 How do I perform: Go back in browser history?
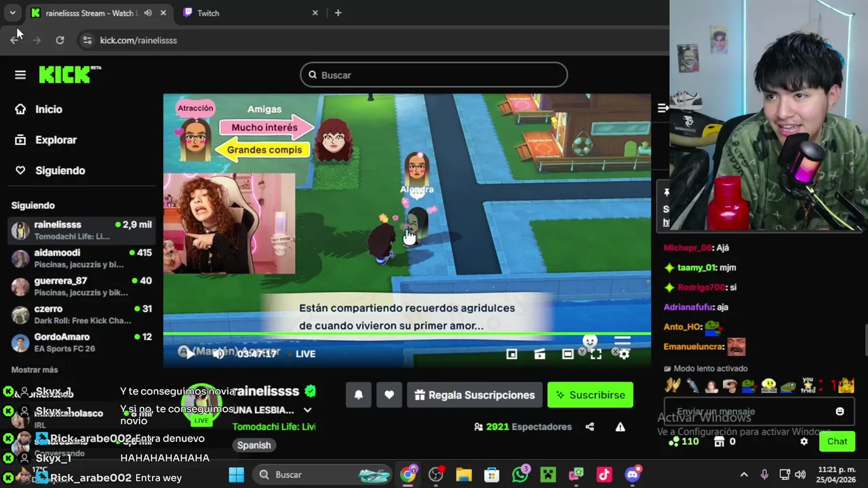[x=15, y=40]
